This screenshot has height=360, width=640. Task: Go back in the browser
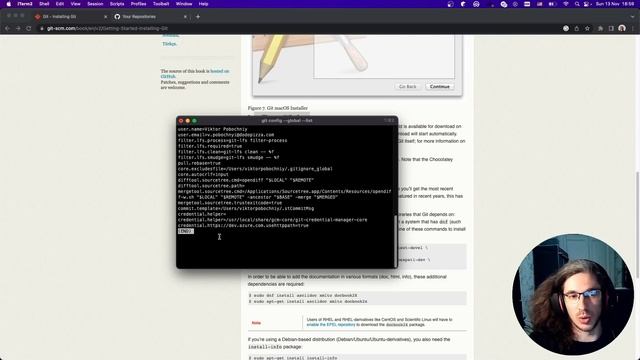click(7, 29)
